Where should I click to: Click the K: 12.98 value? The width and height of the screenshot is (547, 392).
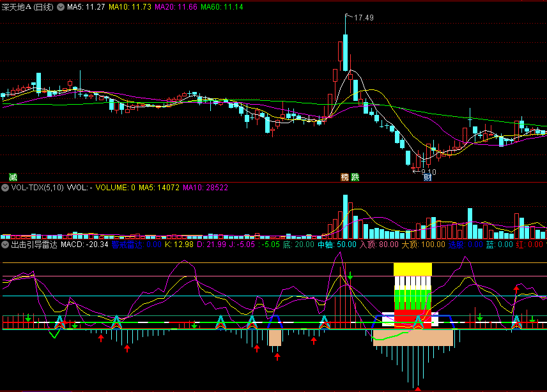coord(179,245)
